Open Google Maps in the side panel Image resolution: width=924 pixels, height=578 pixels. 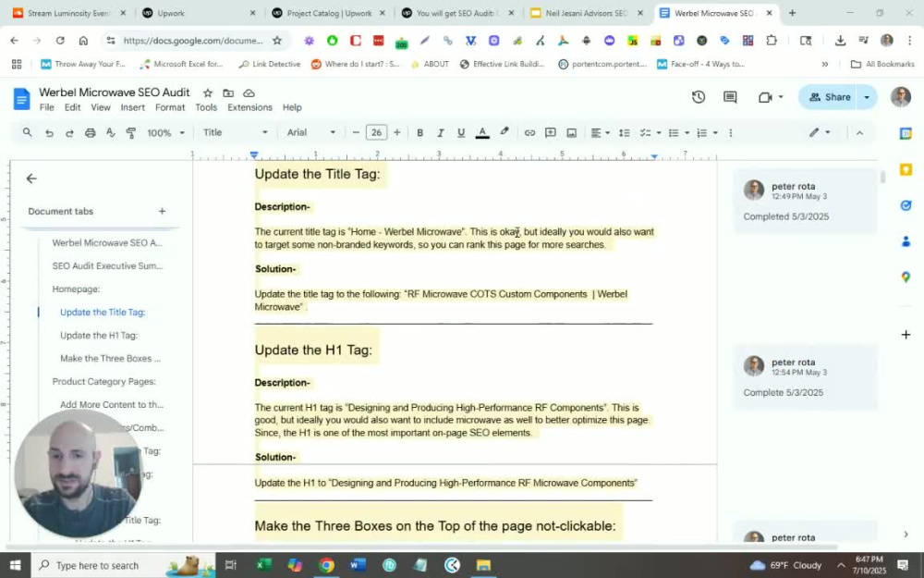tap(906, 277)
